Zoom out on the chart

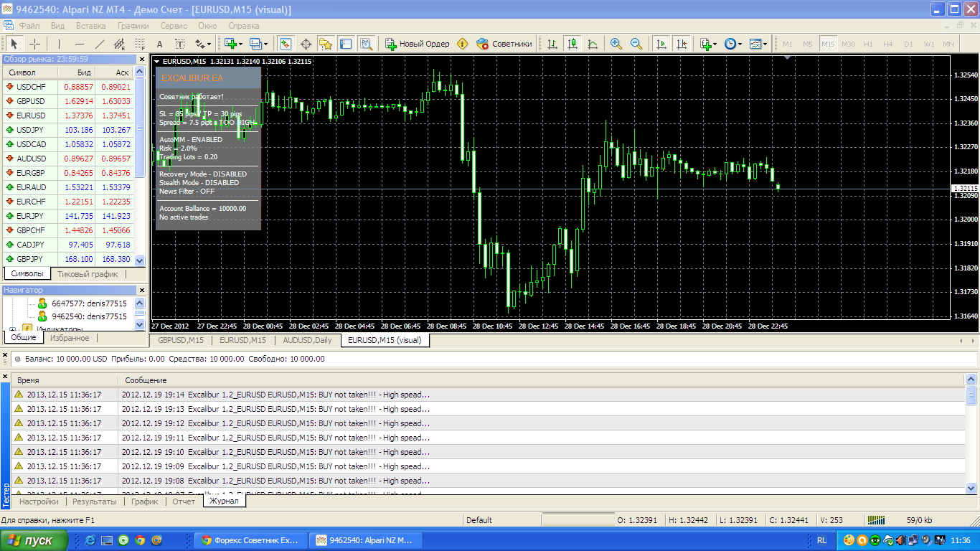point(636,44)
